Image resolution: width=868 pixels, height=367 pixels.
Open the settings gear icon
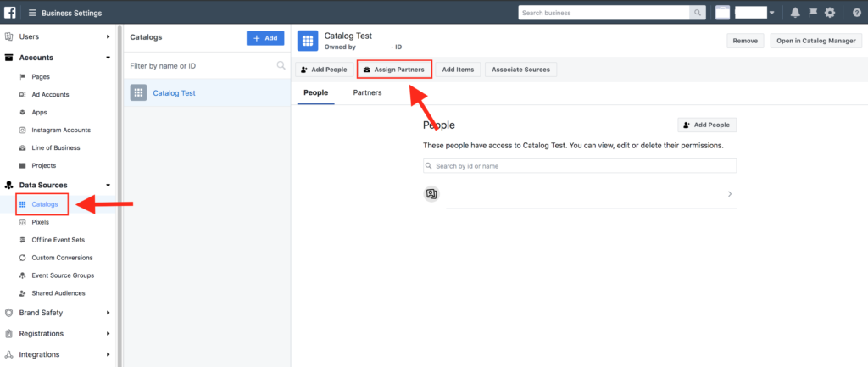coord(830,13)
